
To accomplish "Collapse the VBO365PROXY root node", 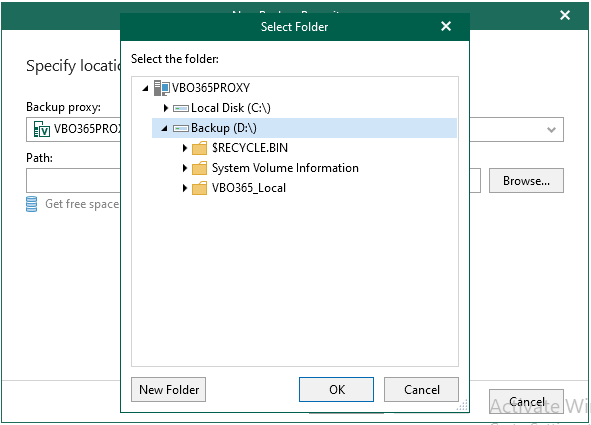I will click(145, 89).
